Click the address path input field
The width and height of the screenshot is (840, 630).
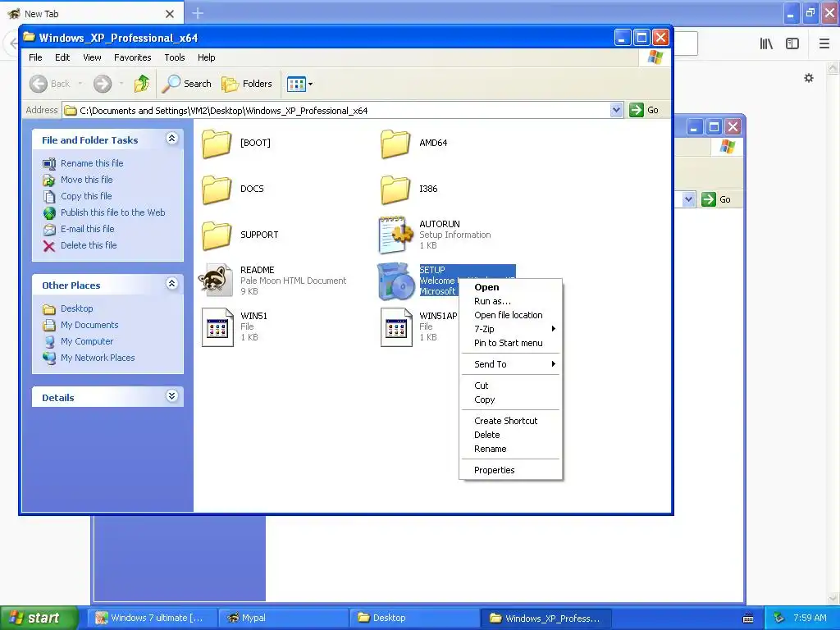[x=343, y=111]
